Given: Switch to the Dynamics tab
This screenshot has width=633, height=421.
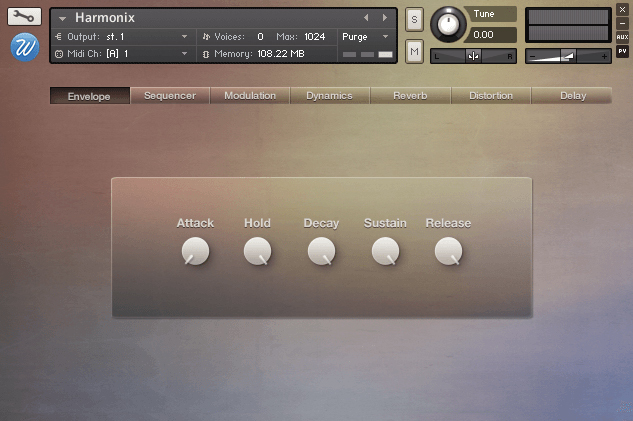Looking at the screenshot, I should coord(329,96).
